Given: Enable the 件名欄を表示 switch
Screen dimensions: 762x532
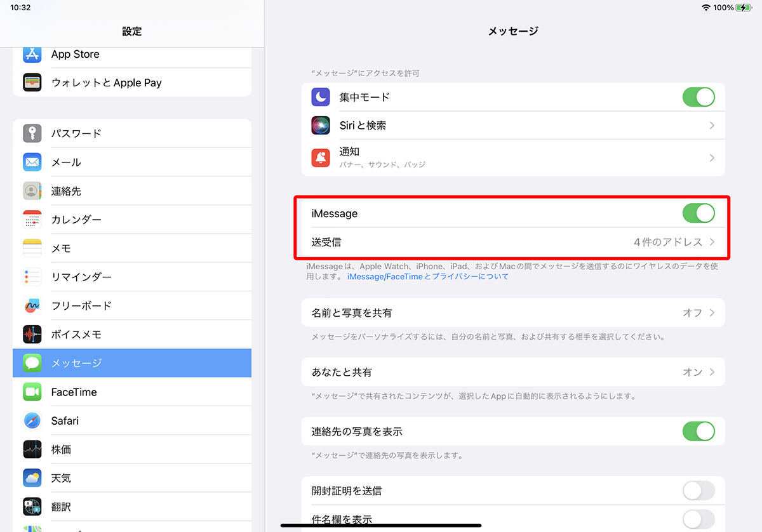Looking at the screenshot, I should tap(698, 519).
